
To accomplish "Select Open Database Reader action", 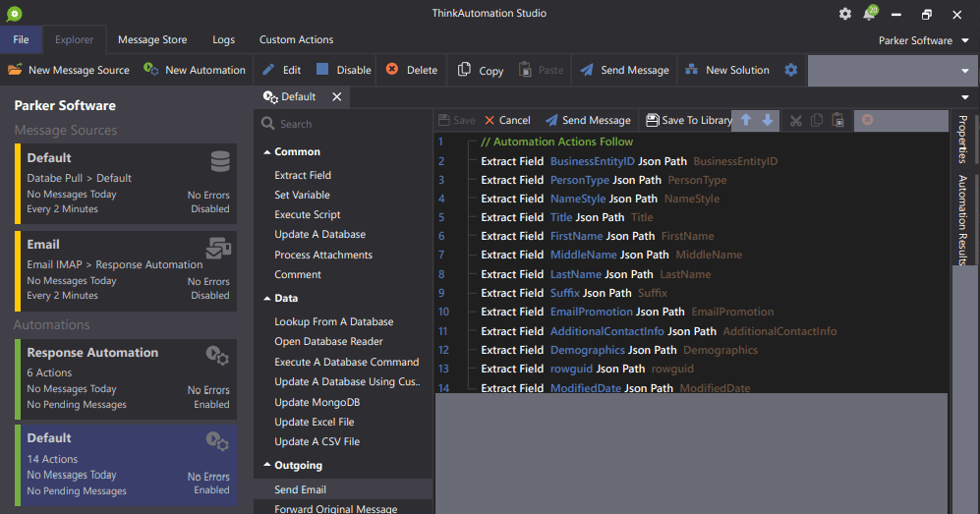I will click(x=328, y=342).
